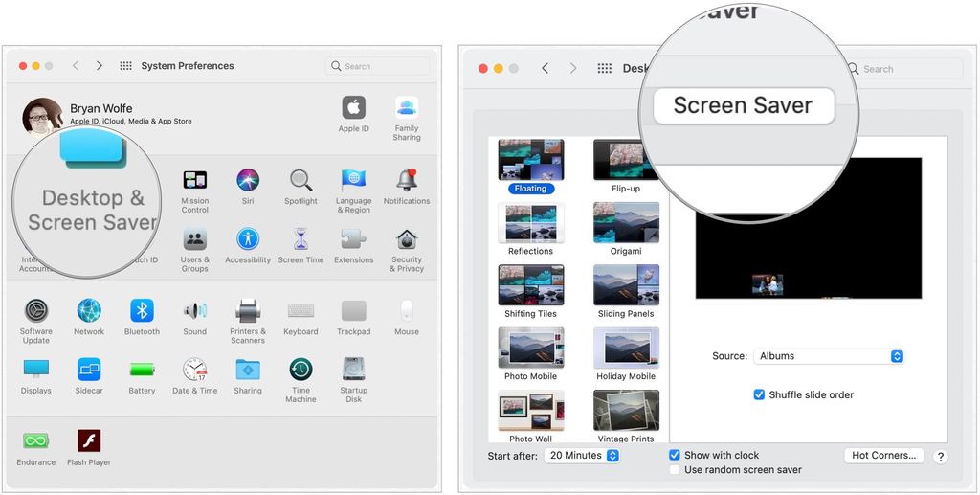
Task: Select the Holiday Mobile screen saver
Action: pyautogui.click(x=626, y=348)
